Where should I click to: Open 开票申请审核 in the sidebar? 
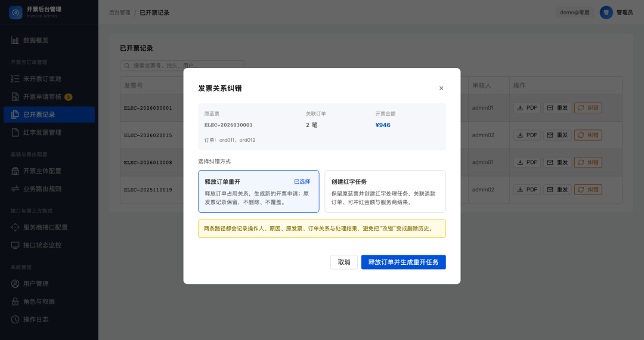tap(49, 97)
